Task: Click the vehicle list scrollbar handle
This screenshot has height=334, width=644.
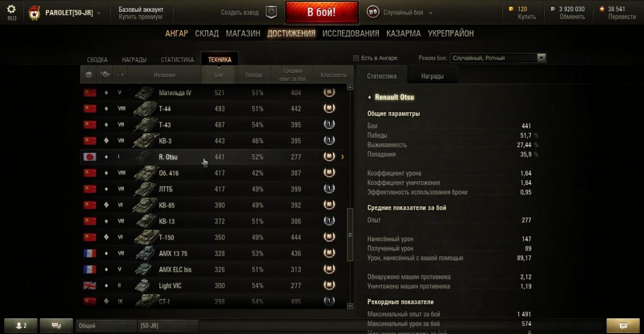Action: pyautogui.click(x=350, y=234)
